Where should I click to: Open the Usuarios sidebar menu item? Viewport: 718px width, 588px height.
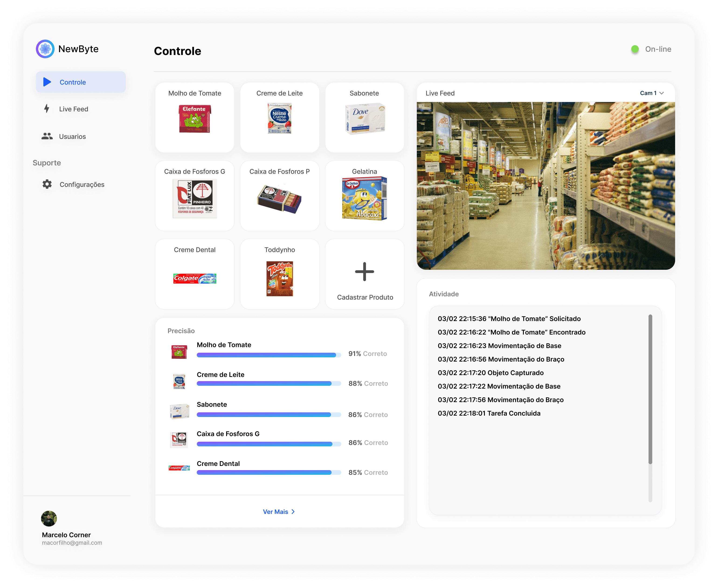(72, 137)
